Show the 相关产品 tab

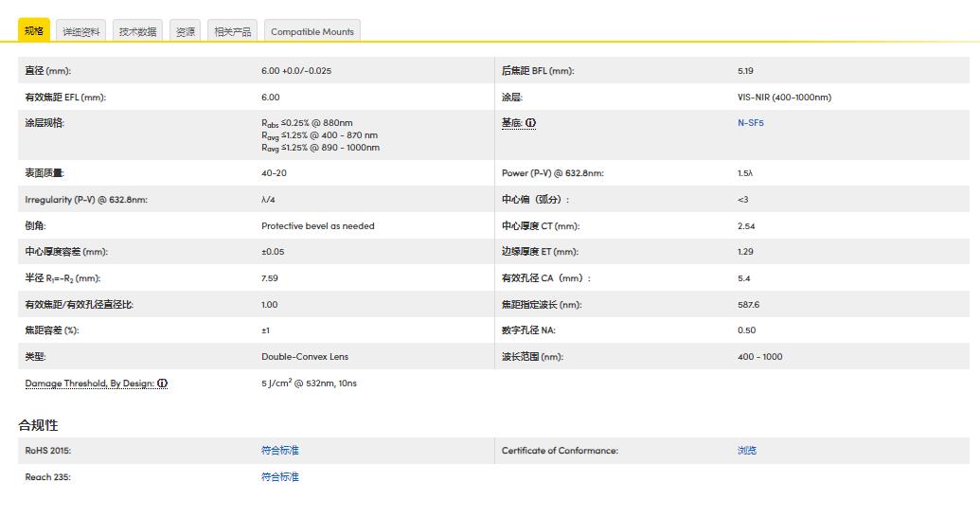pos(232,31)
